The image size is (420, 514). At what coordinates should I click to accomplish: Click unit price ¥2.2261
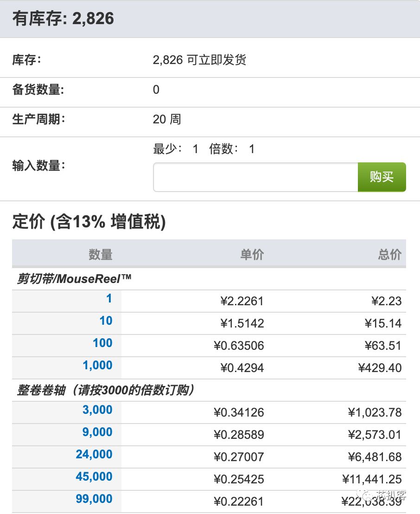pos(242,301)
